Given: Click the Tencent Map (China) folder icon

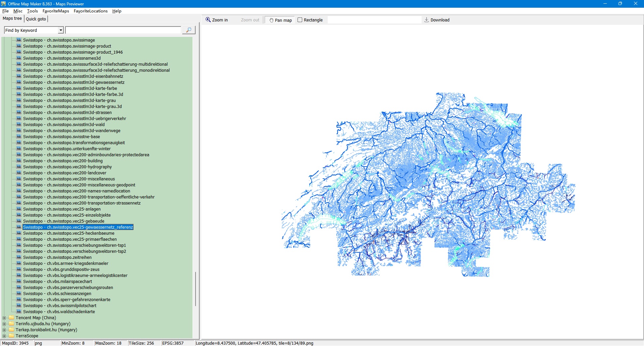Looking at the screenshot, I should pyautogui.click(x=12, y=318).
